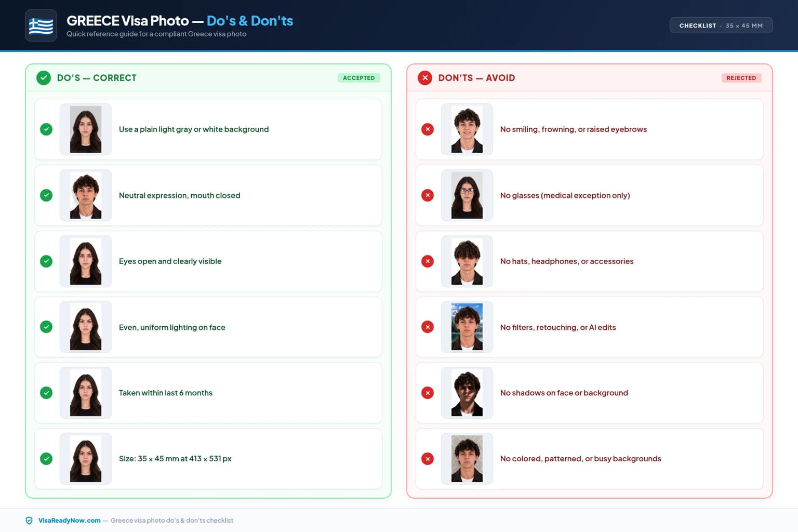Click green check beside Eyes open row
This screenshot has width=798, height=532.
coord(46,261)
